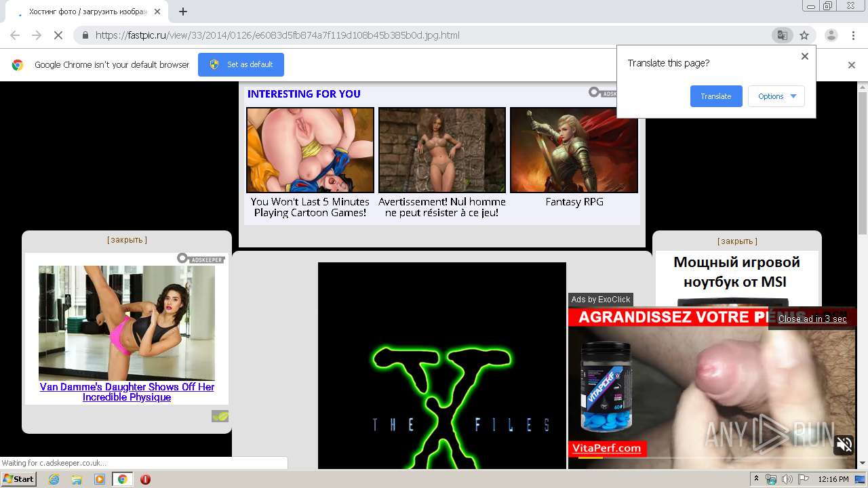Open the Action Center flag icon

click(802, 479)
